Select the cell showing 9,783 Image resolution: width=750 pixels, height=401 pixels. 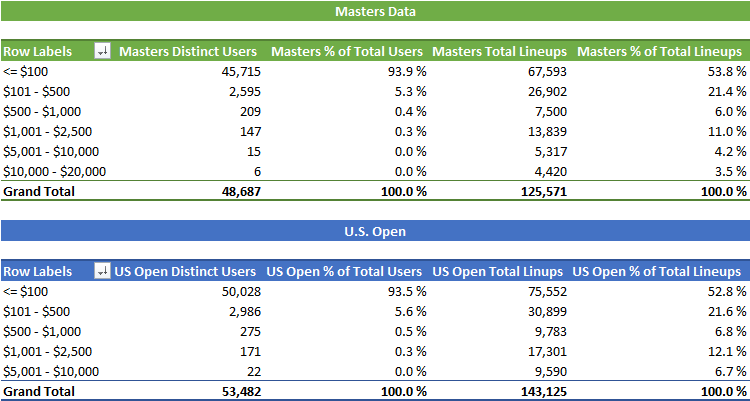coord(551,332)
